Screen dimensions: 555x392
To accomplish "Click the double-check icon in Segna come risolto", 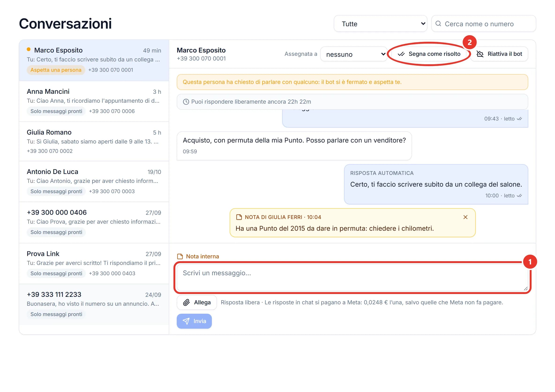I will [401, 54].
